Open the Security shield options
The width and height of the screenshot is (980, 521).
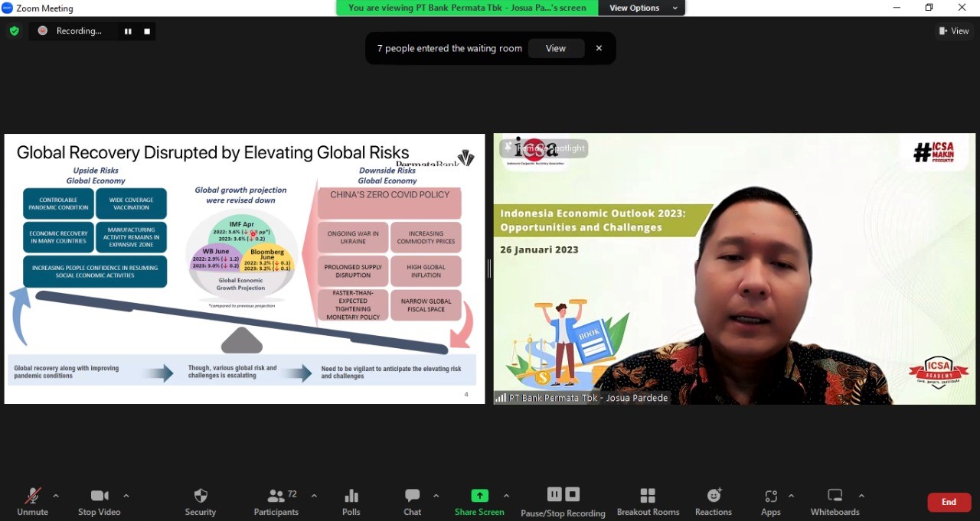pos(201,501)
